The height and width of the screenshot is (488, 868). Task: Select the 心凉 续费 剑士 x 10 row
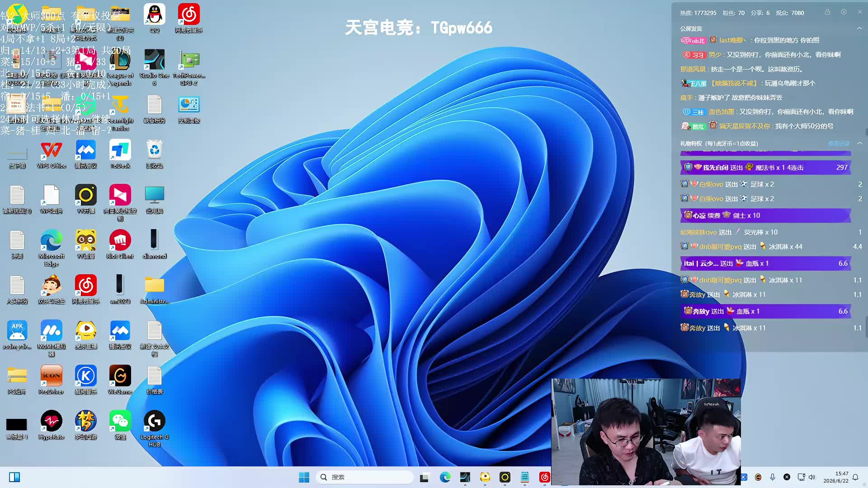[765, 215]
